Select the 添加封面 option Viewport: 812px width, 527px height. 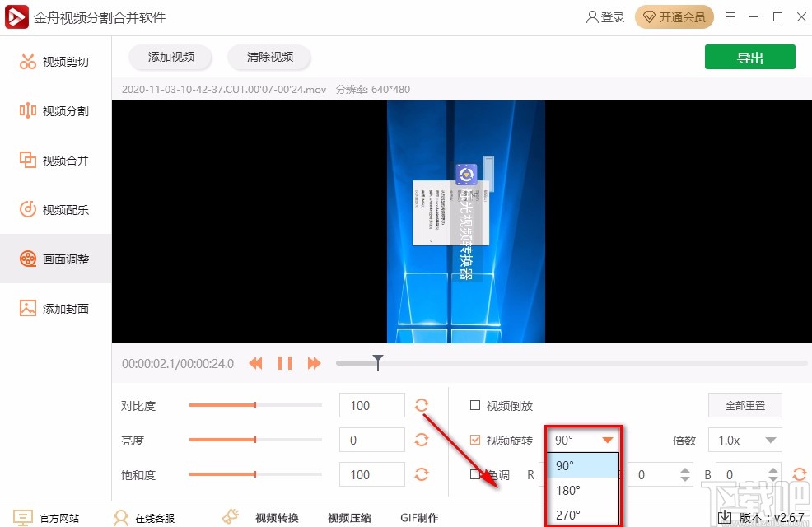tap(55, 308)
